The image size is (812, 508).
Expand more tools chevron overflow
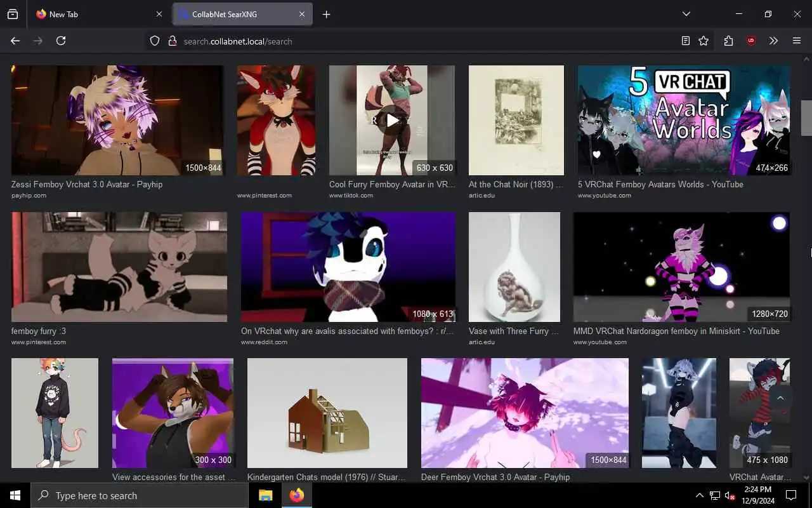773,41
